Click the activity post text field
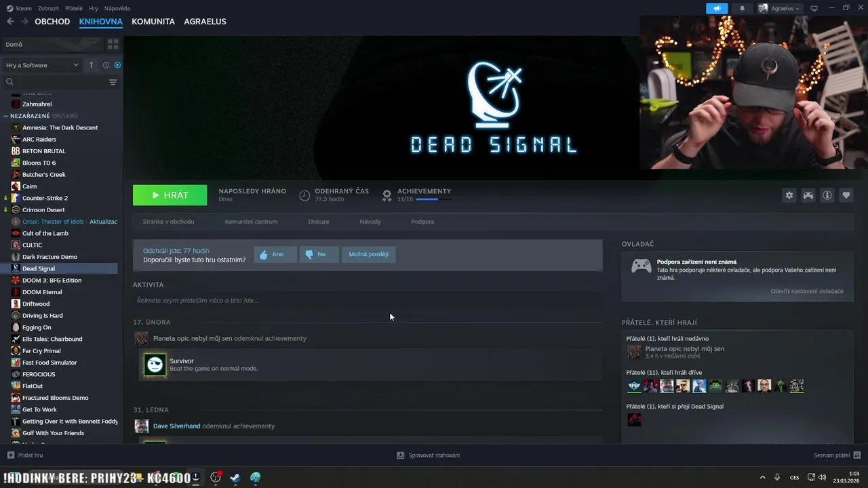Image resolution: width=868 pixels, height=488 pixels. tap(367, 300)
